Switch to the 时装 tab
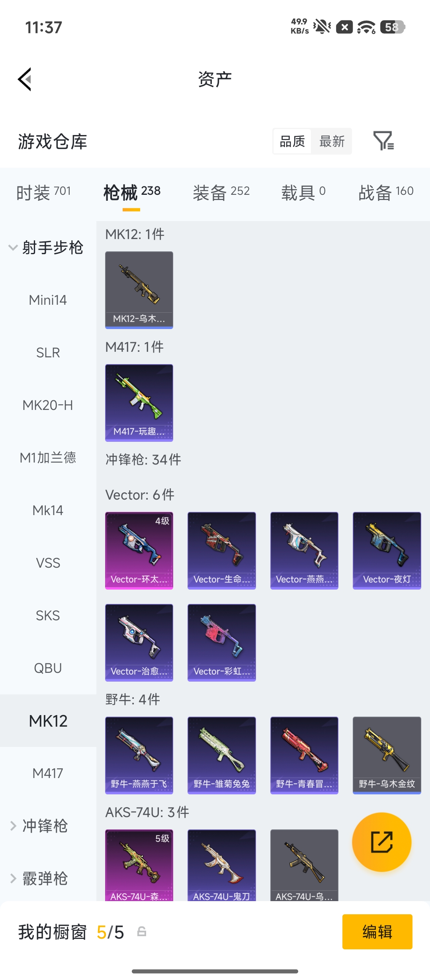 tap(44, 193)
